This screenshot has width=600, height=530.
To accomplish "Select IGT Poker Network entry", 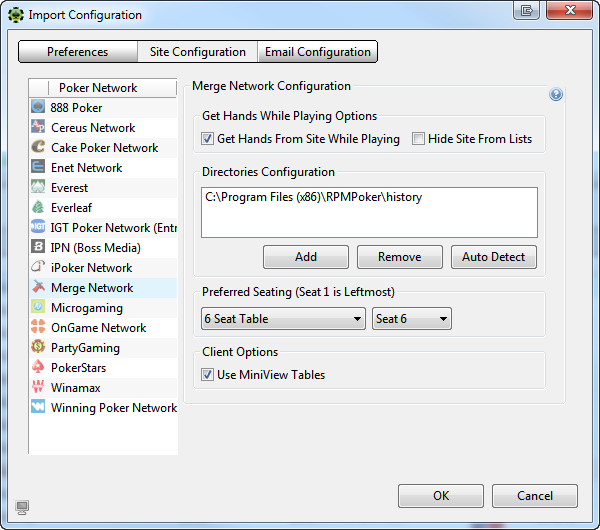I will tap(103, 227).
